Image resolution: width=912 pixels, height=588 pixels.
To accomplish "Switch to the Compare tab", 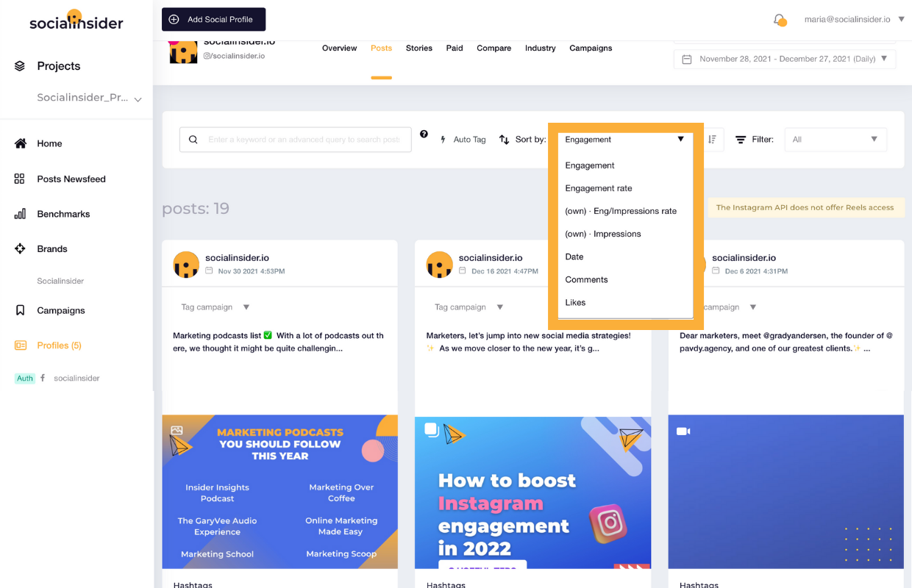I will [494, 48].
